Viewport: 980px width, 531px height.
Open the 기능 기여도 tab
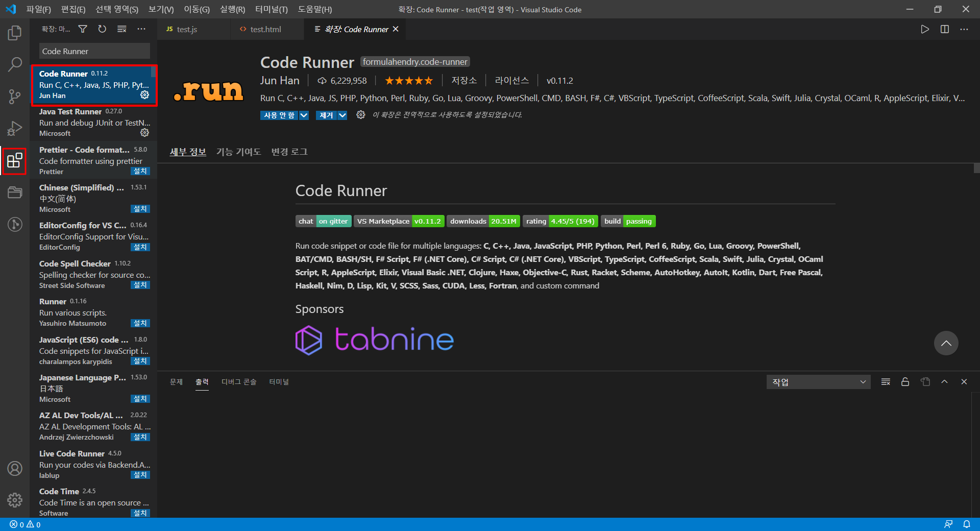click(238, 152)
